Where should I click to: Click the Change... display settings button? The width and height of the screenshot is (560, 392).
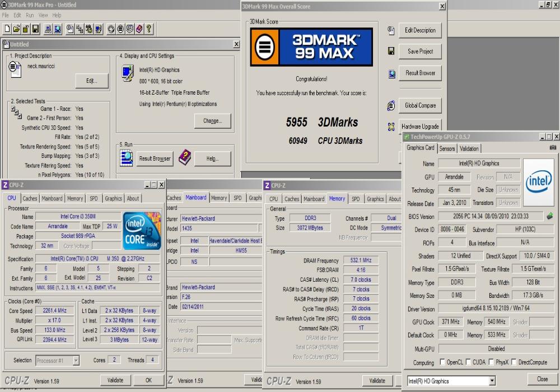point(212,120)
